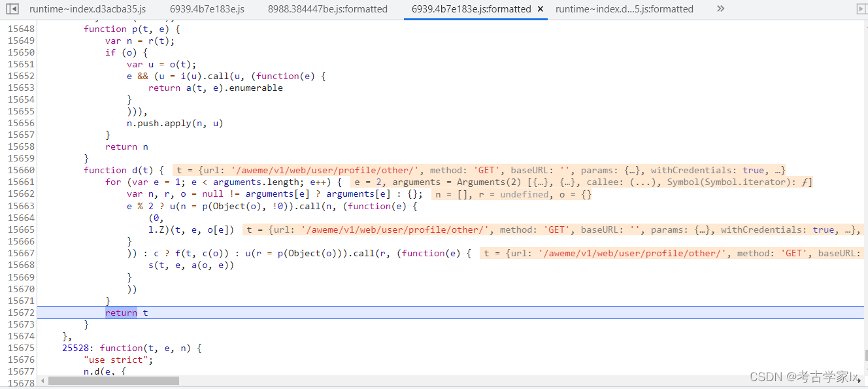This screenshot has height=389, width=868.
Task: Close the 6939.4b7e183e.js:formatted tab
Action: tap(540, 9)
